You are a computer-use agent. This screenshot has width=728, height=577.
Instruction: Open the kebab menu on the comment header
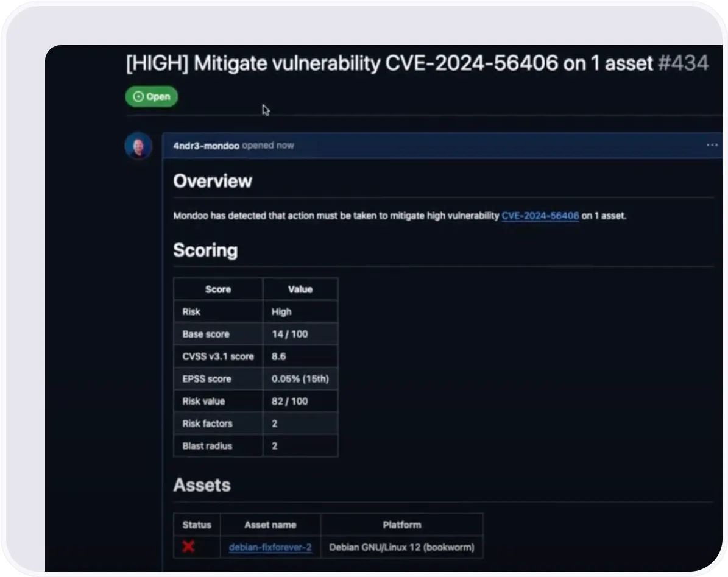(x=712, y=145)
